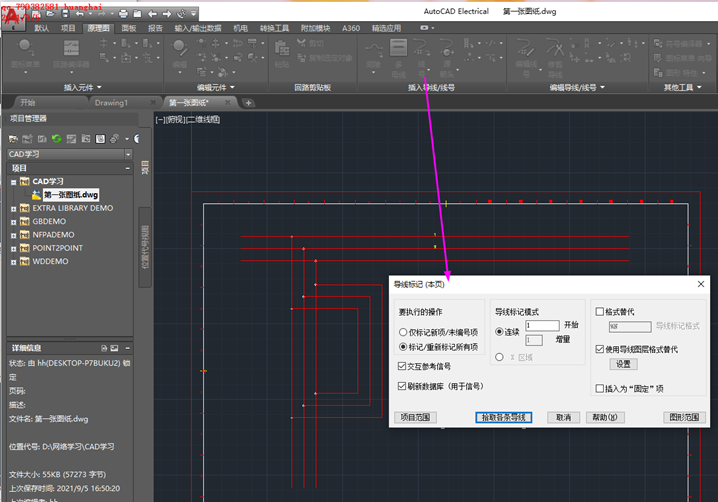The width and height of the screenshot is (718, 502).
Task: Open the 回路编译器 circuit builder tool
Action: click(71, 55)
